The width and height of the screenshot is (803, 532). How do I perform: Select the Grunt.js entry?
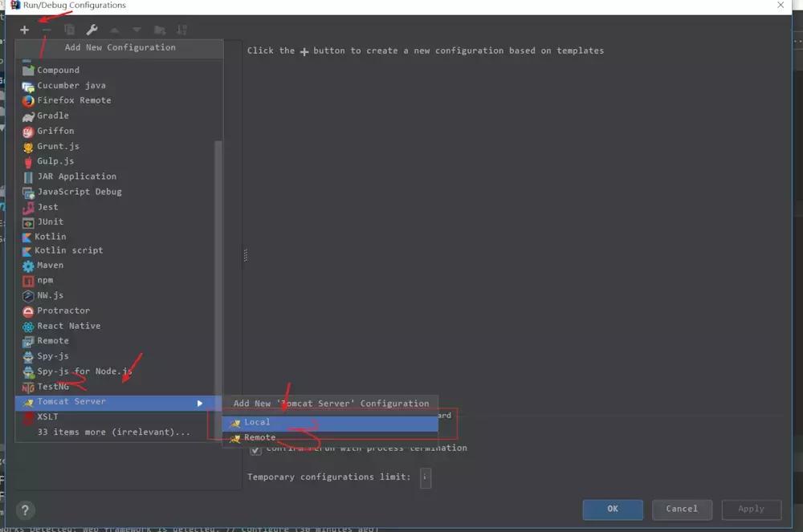[x=119, y=146]
